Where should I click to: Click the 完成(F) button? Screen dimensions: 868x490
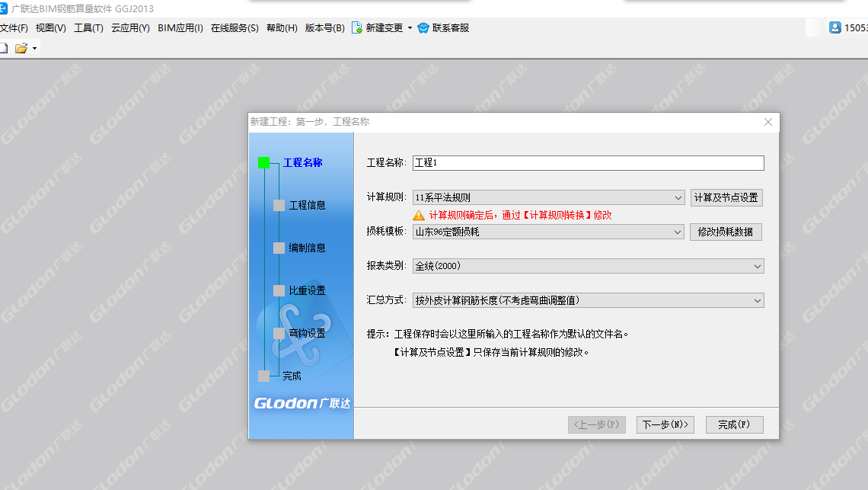tap(735, 424)
